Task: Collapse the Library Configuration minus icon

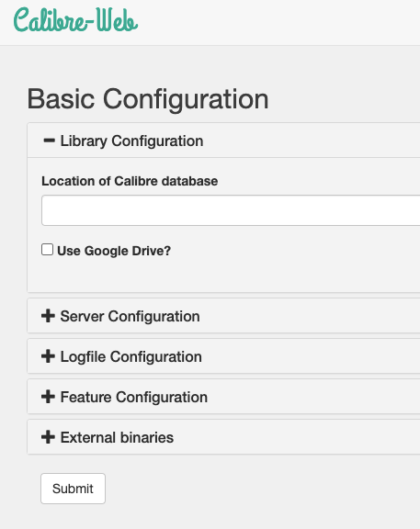Action: pos(49,141)
